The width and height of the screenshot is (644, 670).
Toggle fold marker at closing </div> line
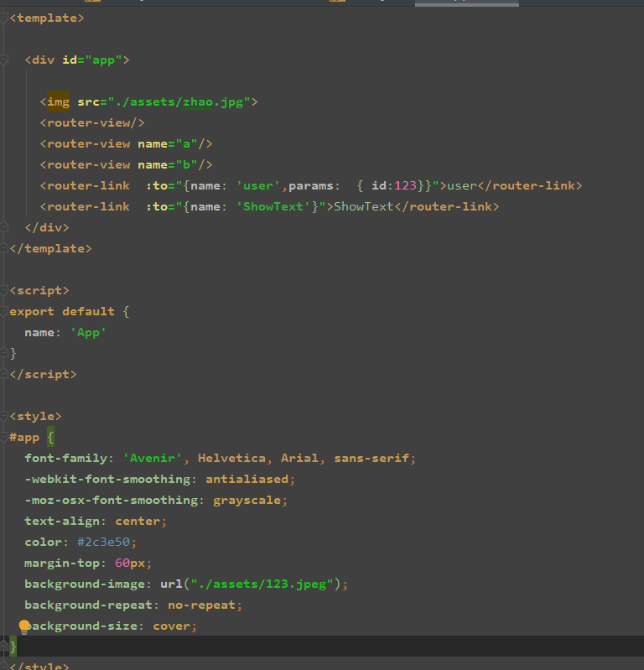[x=4, y=227]
